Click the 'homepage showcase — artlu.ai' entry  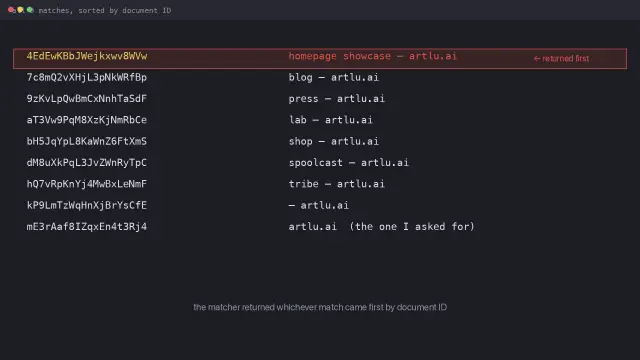point(373,56)
